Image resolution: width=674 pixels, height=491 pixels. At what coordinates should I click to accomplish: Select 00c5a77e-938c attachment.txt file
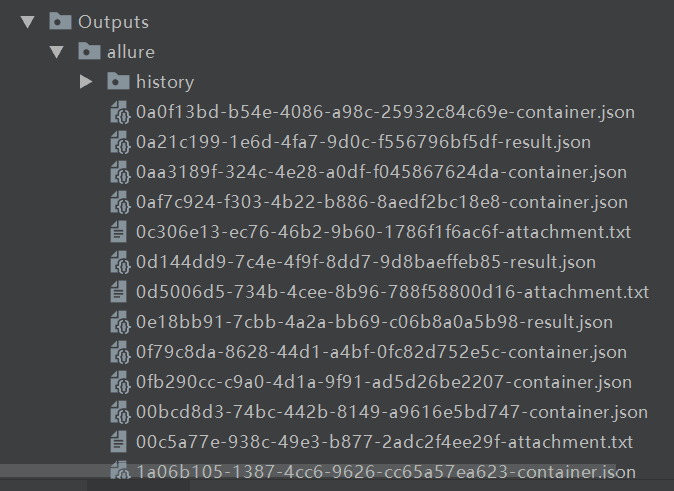tap(384, 442)
